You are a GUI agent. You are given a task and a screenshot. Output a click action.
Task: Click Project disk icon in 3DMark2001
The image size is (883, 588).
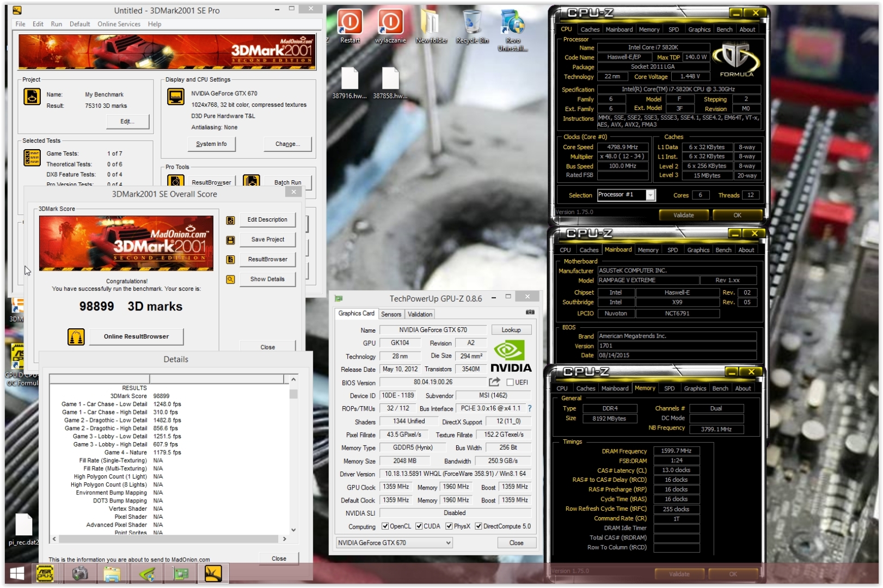point(32,96)
